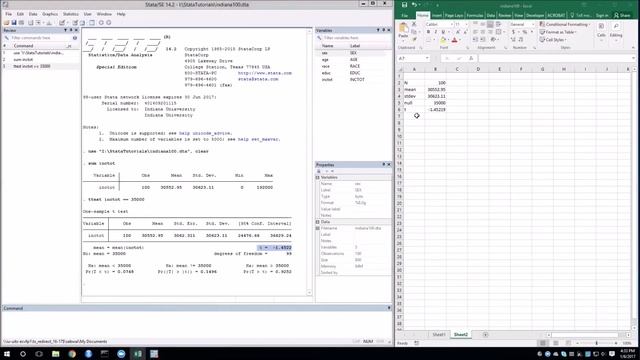Click the Cells button in Excel ribbon

click(601, 30)
